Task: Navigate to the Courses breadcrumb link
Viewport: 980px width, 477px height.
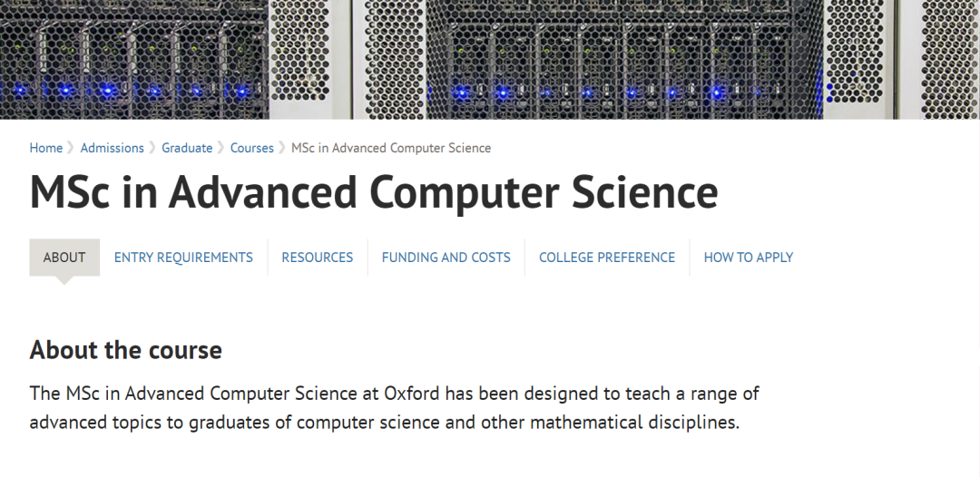Action: click(252, 148)
